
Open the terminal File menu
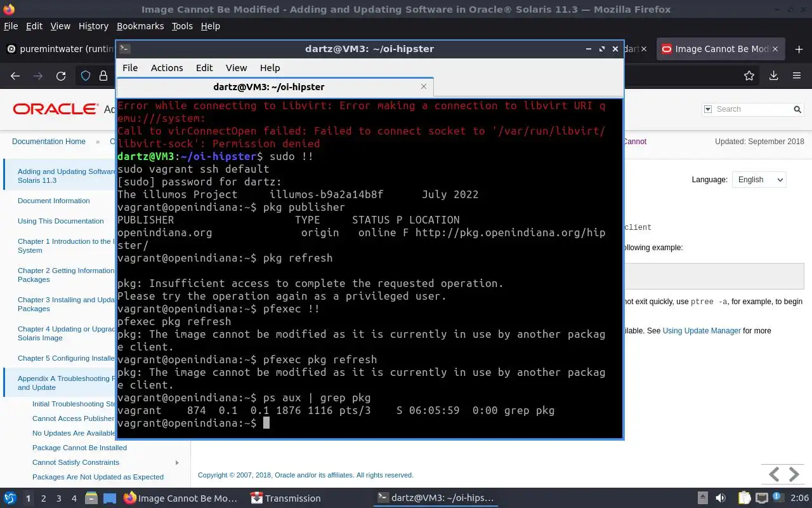(x=130, y=68)
